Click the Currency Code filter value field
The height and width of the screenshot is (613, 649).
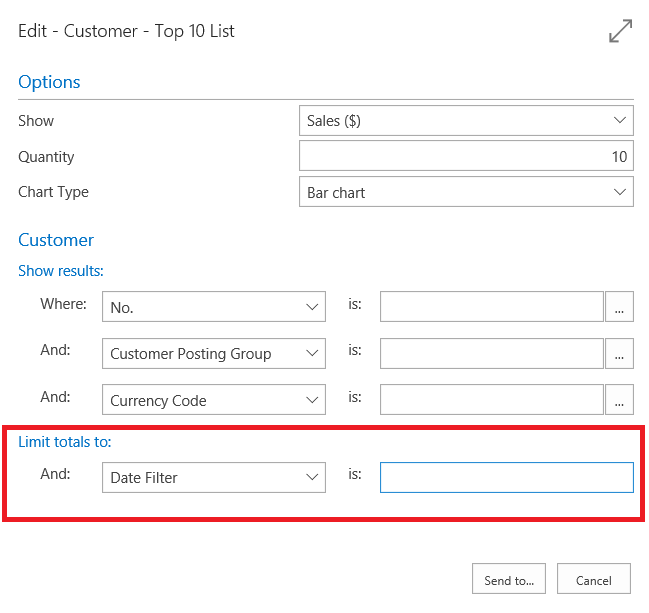[491, 400]
